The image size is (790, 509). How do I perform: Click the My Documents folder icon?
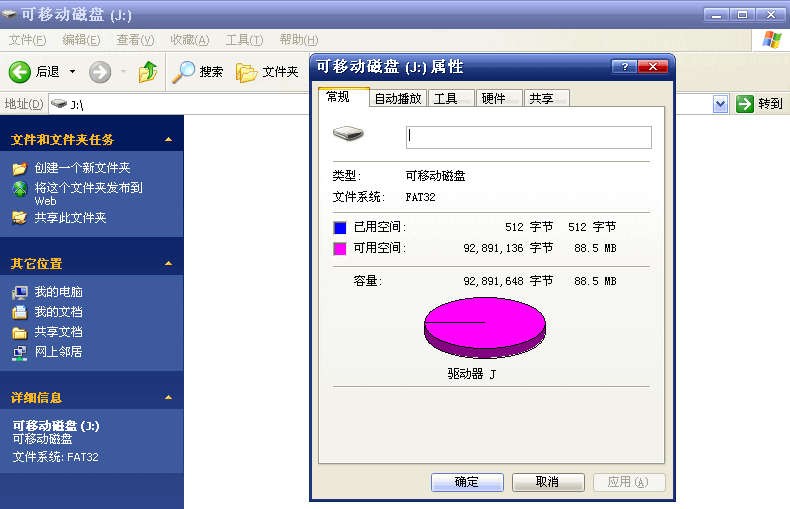coord(20,312)
